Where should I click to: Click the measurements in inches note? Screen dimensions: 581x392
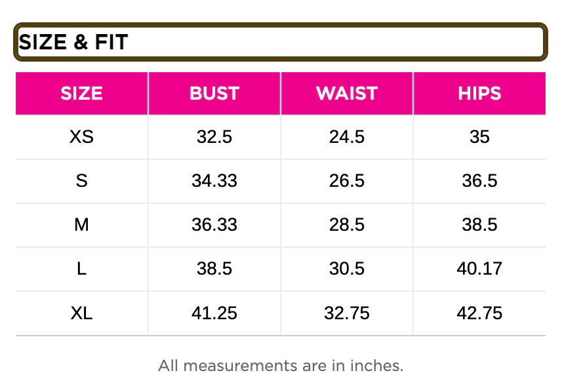point(281,365)
